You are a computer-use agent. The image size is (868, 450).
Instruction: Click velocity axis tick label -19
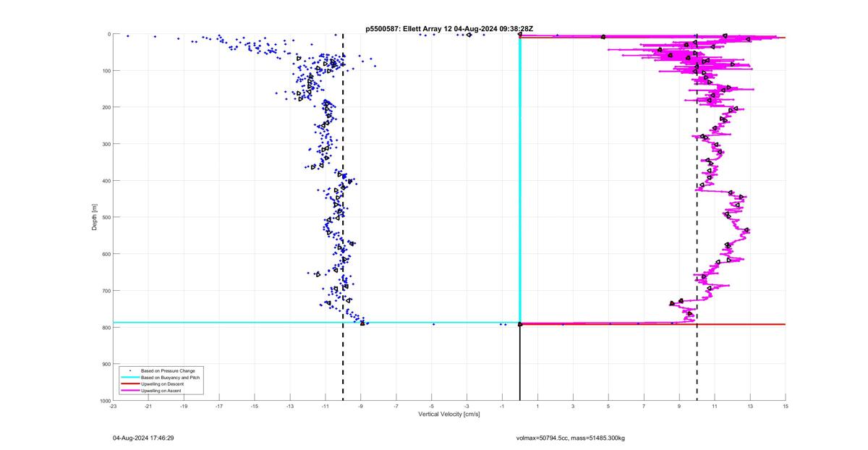coord(184,407)
